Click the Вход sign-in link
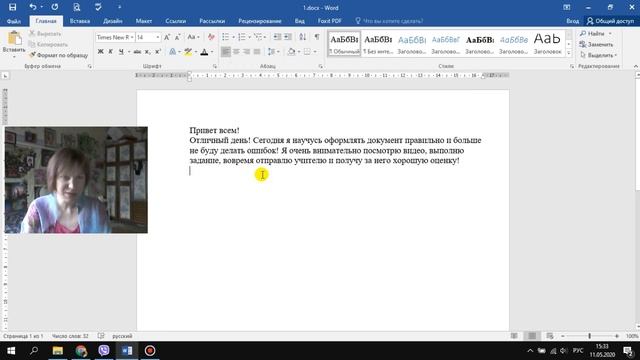This screenshot has width=640, height=360. tap(572, 21)
